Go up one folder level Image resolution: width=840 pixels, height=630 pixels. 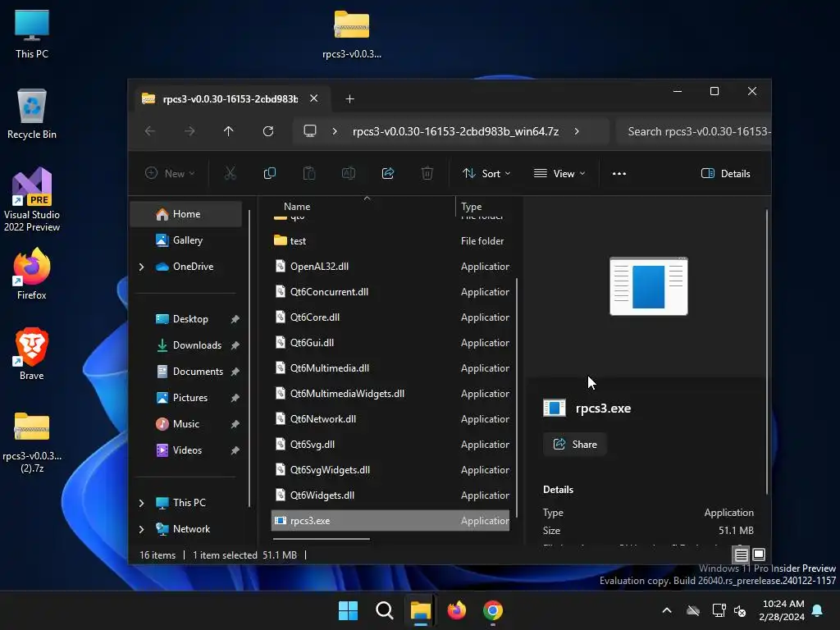[x=229, y=131]
